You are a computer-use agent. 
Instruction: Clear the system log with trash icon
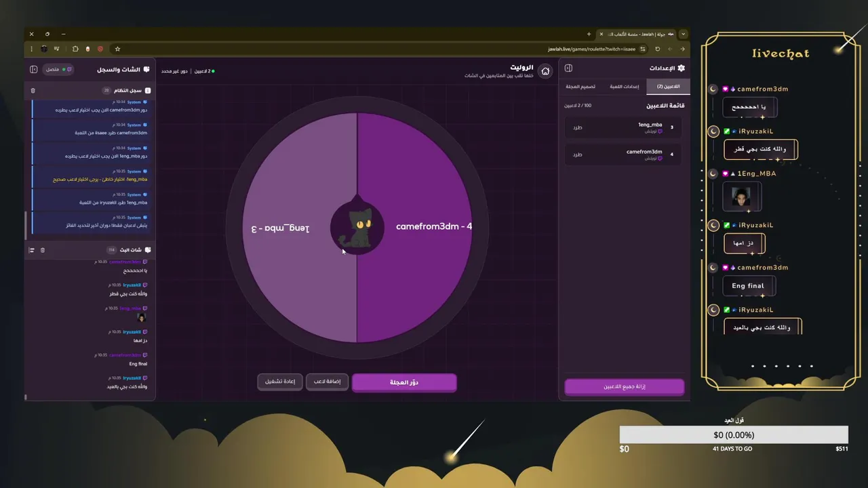pos(33,90)
